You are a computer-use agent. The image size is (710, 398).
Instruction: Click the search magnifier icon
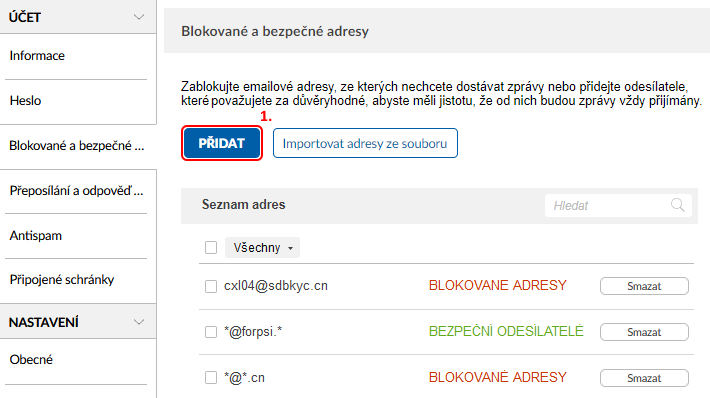coord(677,205)
